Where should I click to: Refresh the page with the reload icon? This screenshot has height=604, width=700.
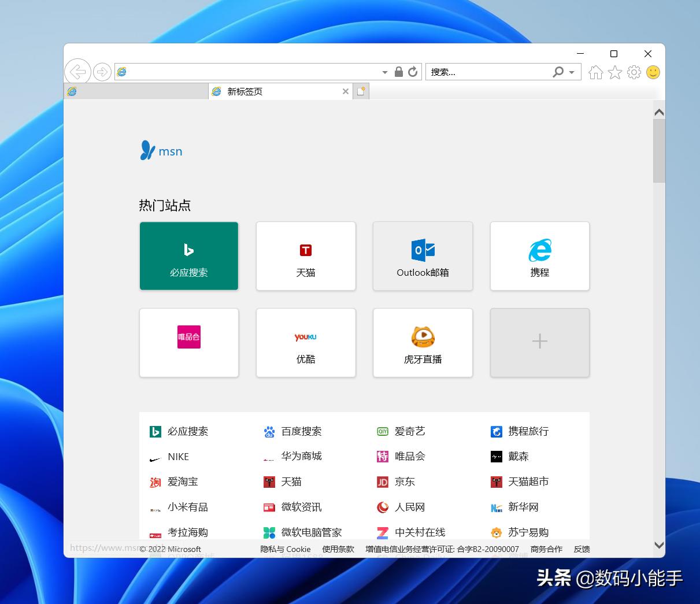[x=413, y=72]
